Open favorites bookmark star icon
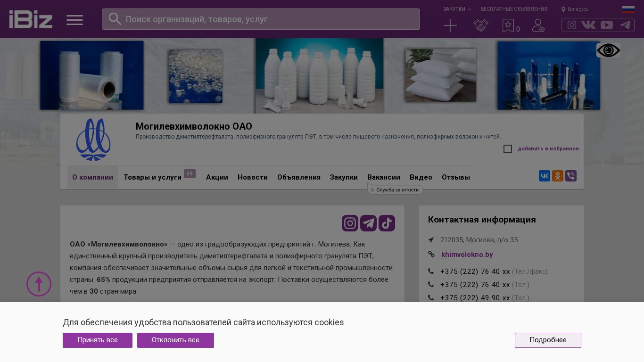 pyautogui.click(x=508, y=25)
